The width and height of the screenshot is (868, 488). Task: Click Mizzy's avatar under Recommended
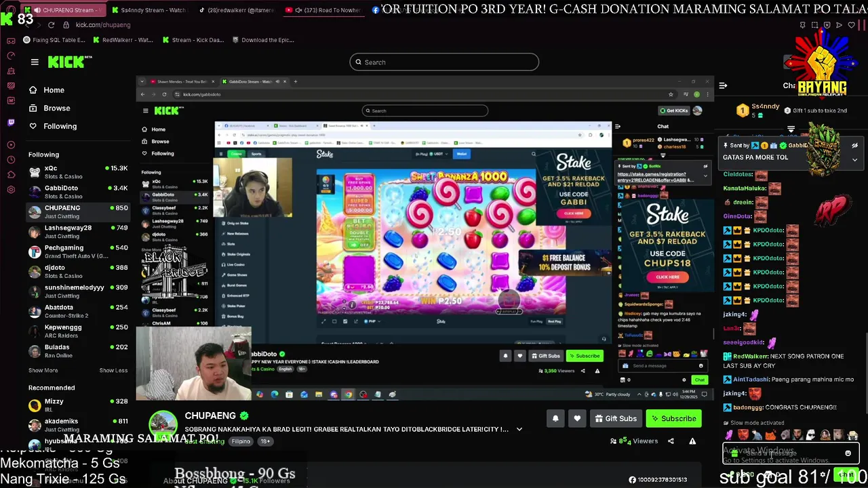tap(35, 405)
